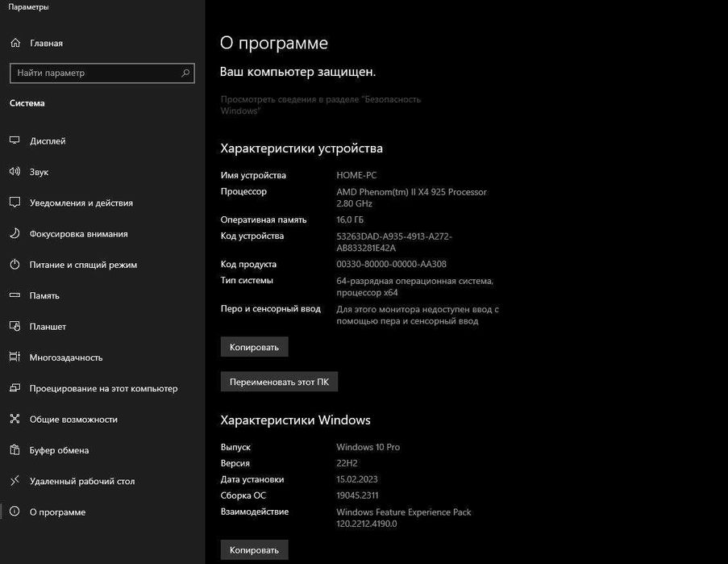This screenshot has width=728, height=564.
Task: Click the 16,0 ГБ memory value
Action: [350, 219]
